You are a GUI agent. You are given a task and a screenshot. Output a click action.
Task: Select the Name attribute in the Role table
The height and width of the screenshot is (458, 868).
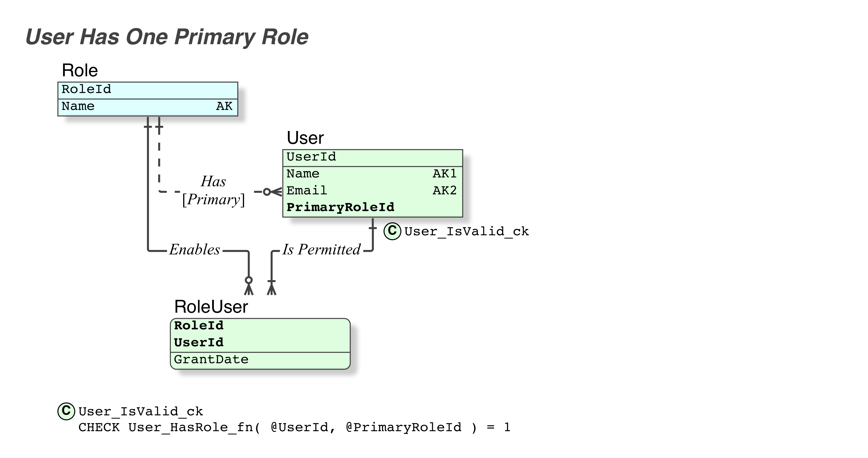click(x=78, y=106)
